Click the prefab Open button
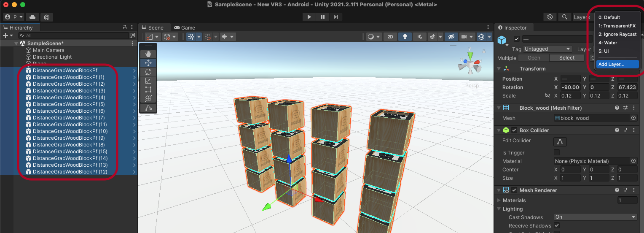Screen dimensions: 644x233 pos(534,58)
